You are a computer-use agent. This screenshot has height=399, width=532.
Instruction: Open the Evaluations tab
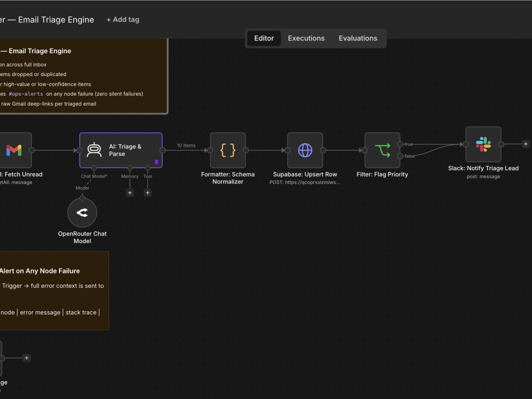[x=358, y=38]
